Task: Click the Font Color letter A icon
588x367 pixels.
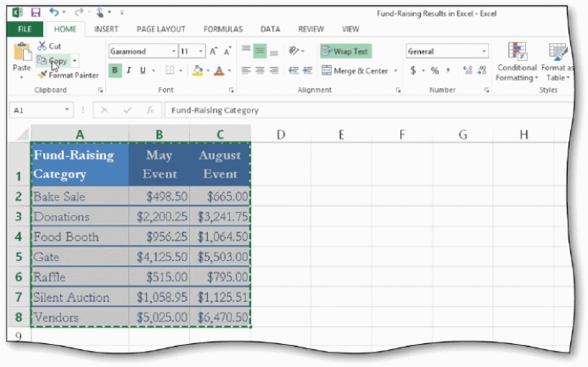Action: (x=220, y=70)
